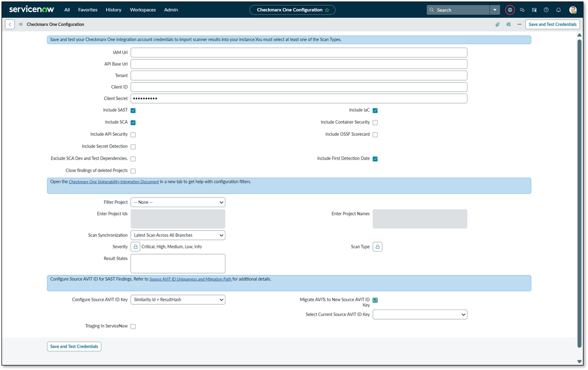Open the All menu

pyautogui.click(x=67, y=10)
